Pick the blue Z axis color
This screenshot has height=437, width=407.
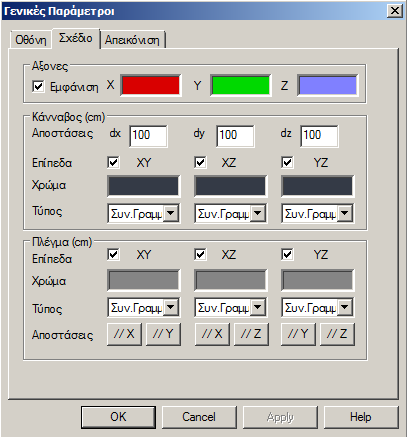[327, 86]
